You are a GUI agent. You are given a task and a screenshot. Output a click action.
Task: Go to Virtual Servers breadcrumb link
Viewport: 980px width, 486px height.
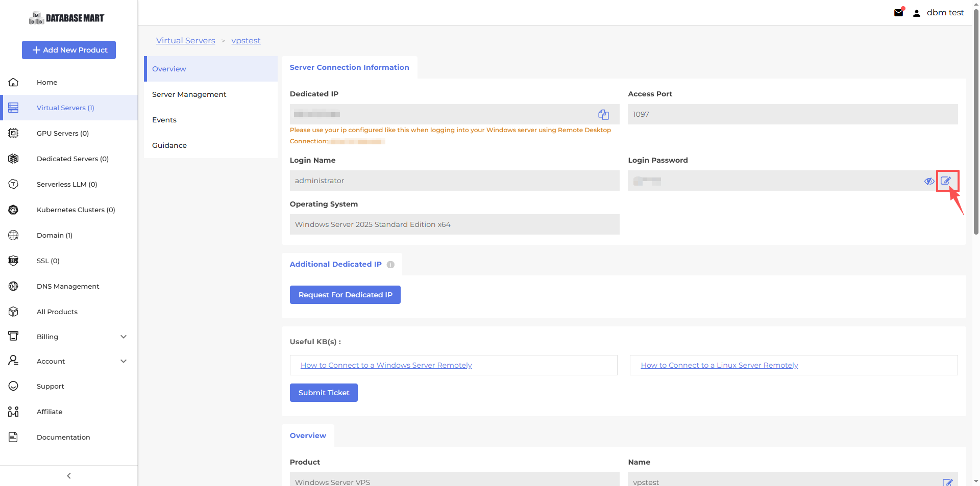[x=186, y=40]
